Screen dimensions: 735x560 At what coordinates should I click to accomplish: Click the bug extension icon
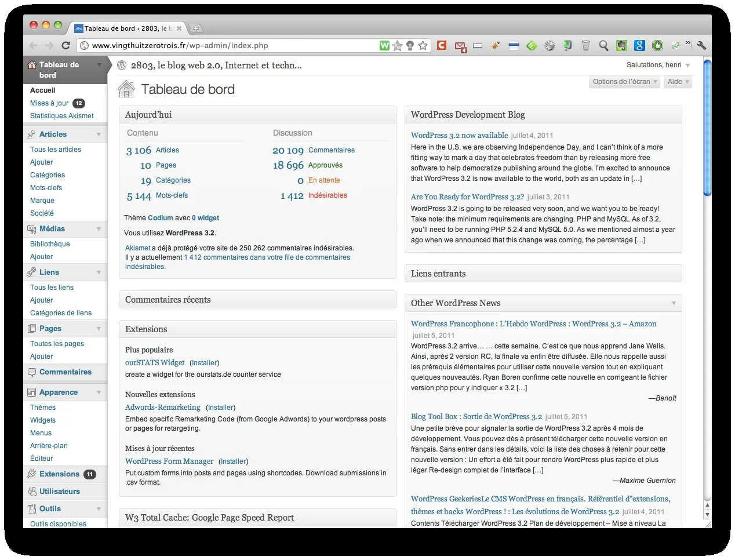496,45
